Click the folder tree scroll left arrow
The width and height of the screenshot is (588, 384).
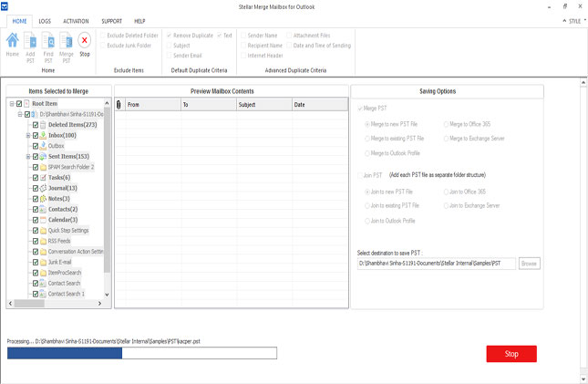click(11, 304)
